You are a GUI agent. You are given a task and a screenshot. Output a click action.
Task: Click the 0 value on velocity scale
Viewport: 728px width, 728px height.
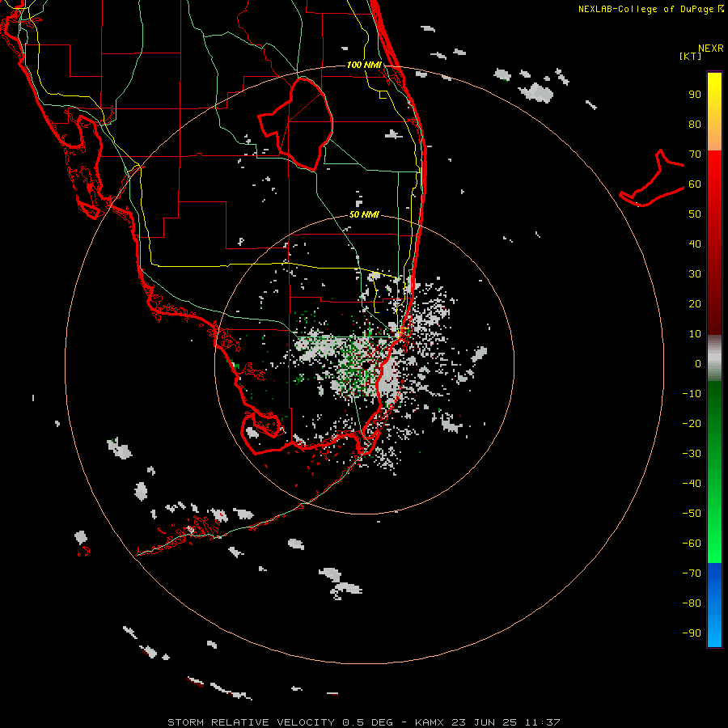[x=698, y=363]
